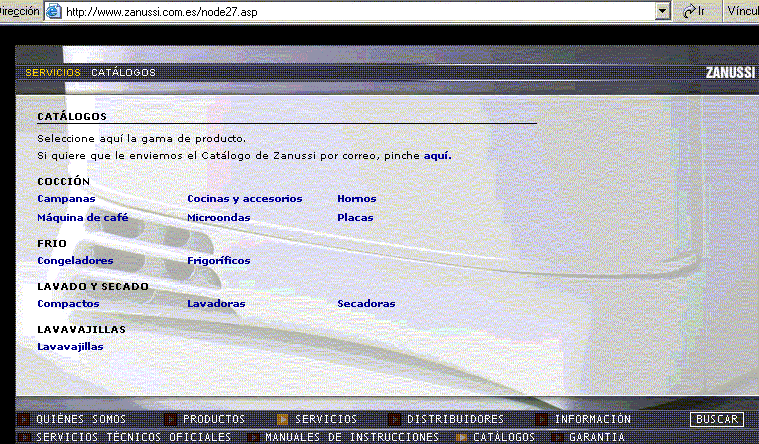The width and height of the screenshot is (759, 444).
Task: Open the Microondas catalog link
Action: [219, 218]
